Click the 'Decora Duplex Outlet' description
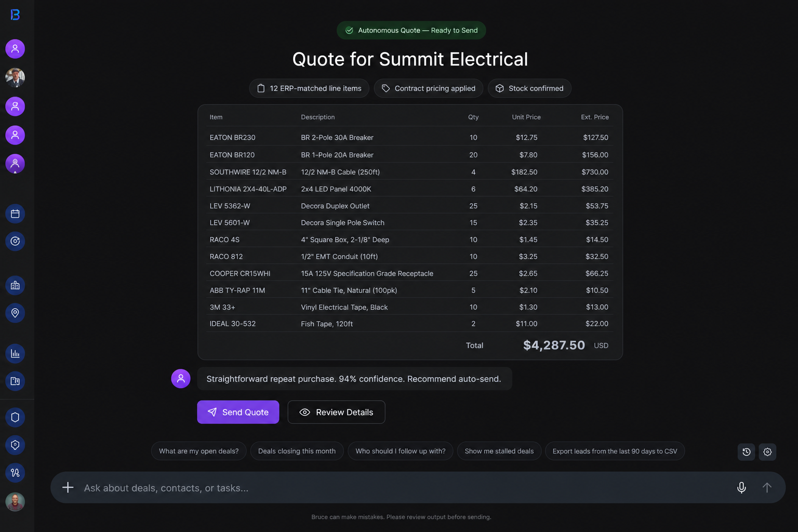The width and height of the screenshot is (798, 532). (x=336, y=206)
